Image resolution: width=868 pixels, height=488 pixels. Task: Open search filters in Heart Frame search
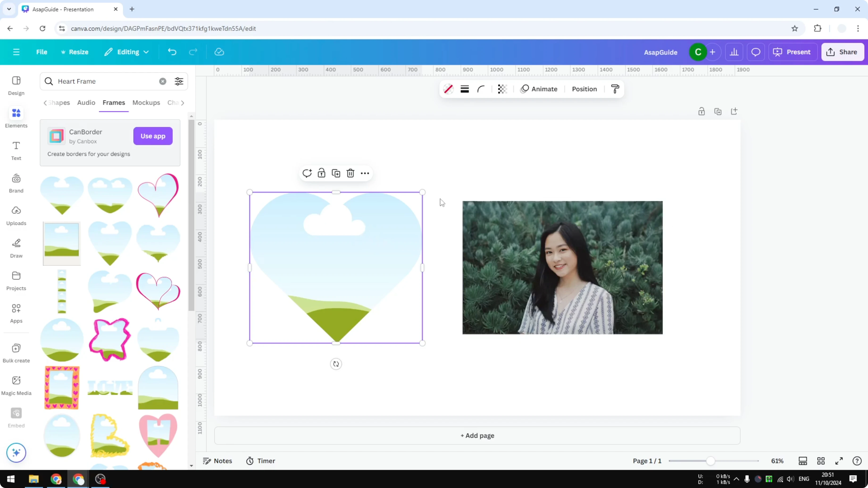179,81
